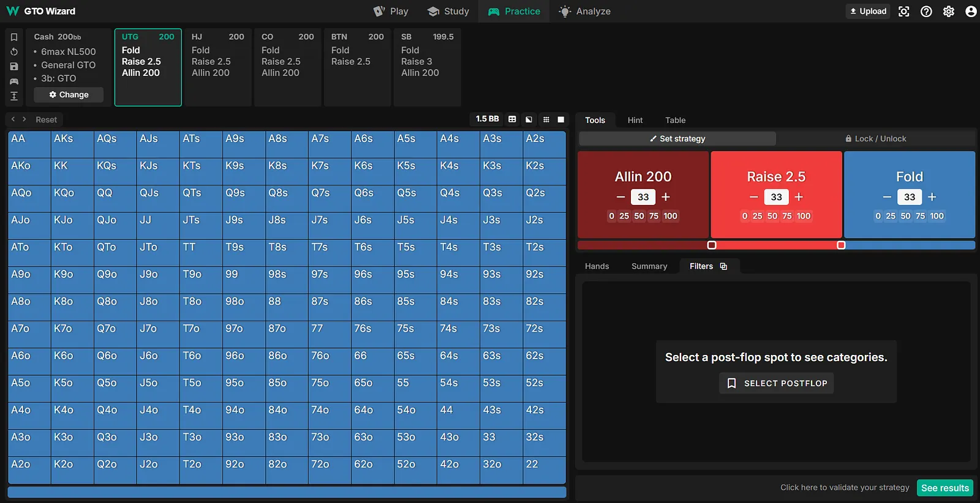Click the bookmark icon in left sidebar

[14, 37]
